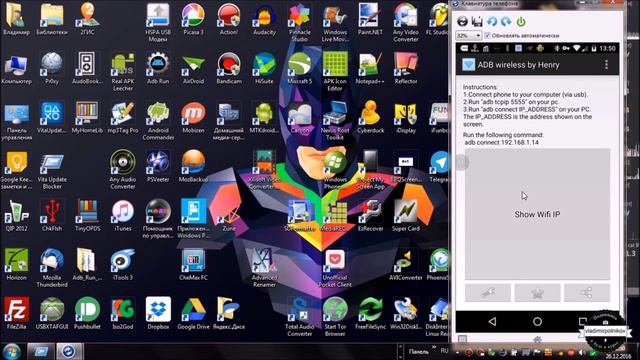Open the FileZilla desktop shortcut

(16, 313)
